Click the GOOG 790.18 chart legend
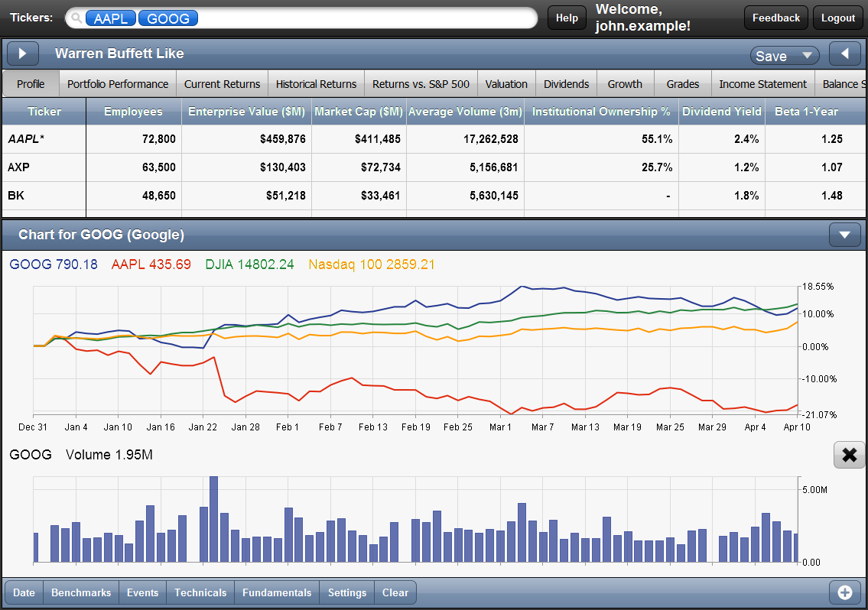Viewport: 868px width, 610px height. (x=54, y=264)
